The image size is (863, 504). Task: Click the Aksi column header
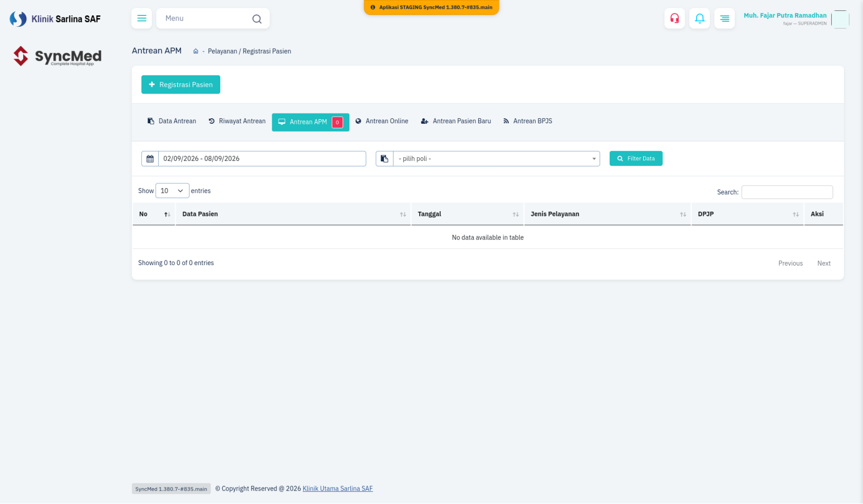823,214
